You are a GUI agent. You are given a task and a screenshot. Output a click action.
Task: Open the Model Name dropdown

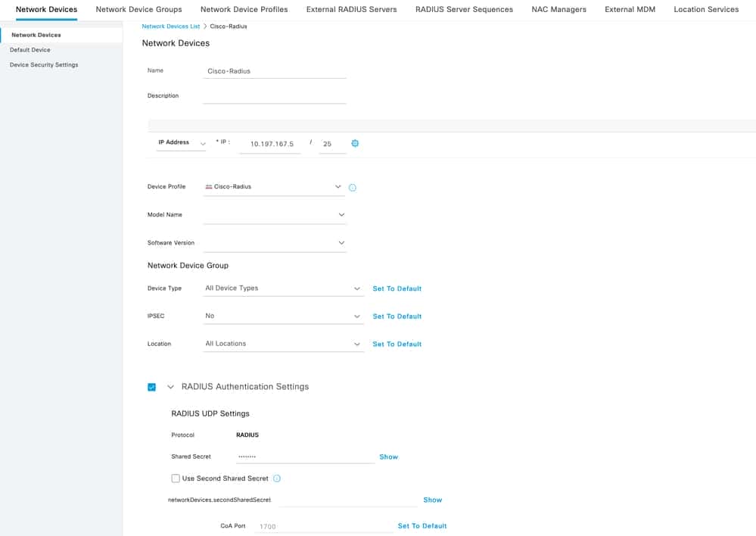(x=275, y=215)
